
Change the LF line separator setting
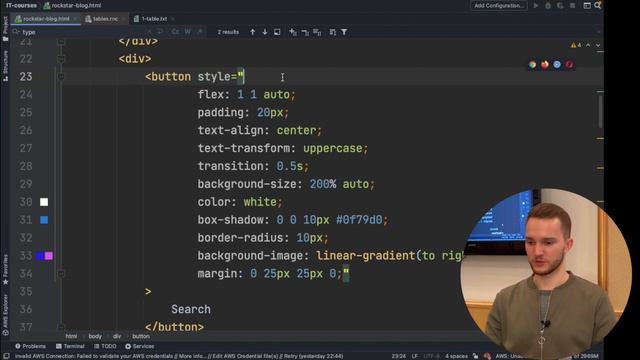pos(414,356)
